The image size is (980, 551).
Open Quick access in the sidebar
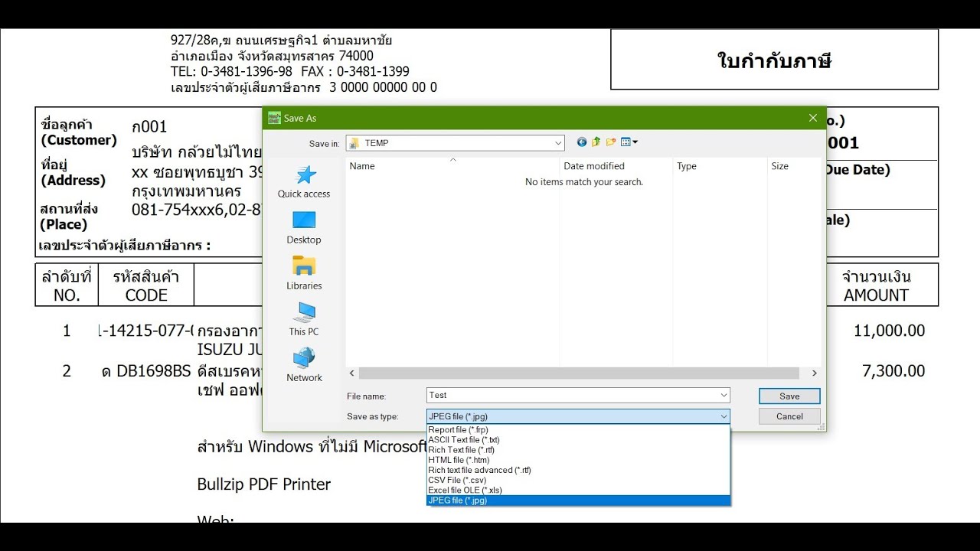click(x=304, y=182)
